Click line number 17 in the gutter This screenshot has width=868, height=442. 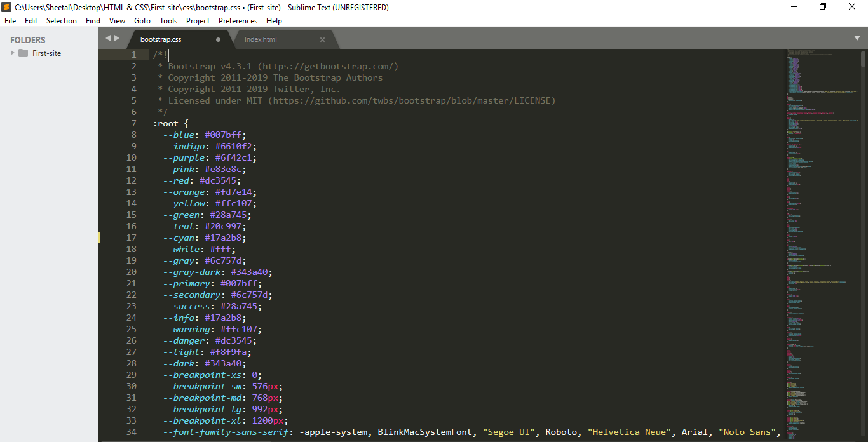(x=131, y=238)
